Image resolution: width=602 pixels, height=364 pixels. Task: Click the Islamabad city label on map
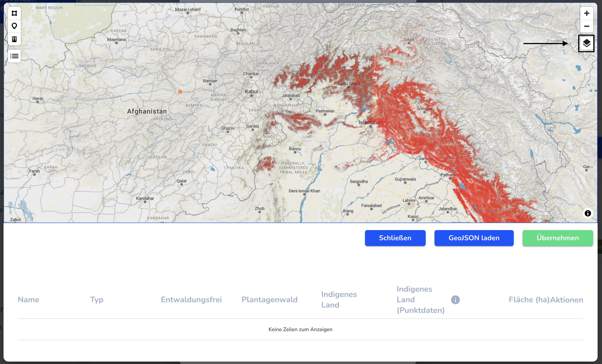click(370, 122)
